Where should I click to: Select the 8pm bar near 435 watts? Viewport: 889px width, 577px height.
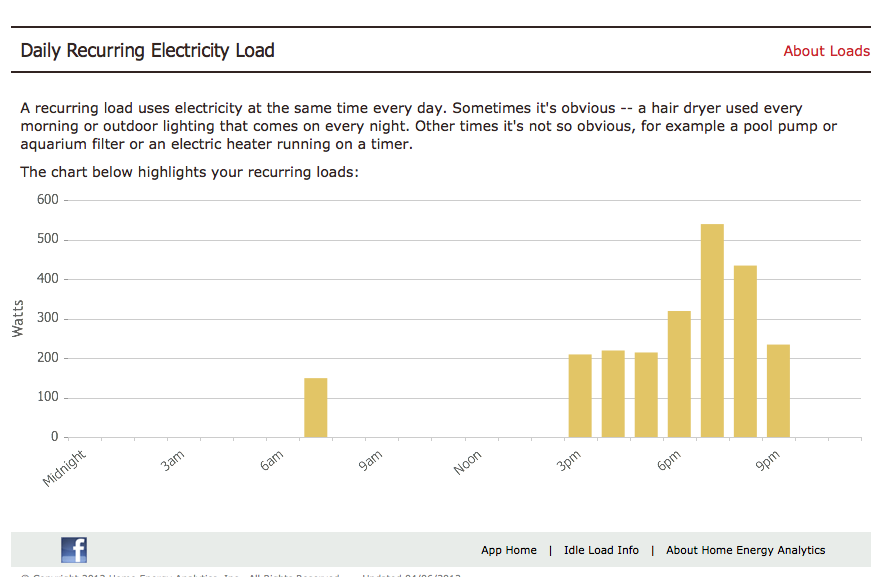[x=746, y=351]
